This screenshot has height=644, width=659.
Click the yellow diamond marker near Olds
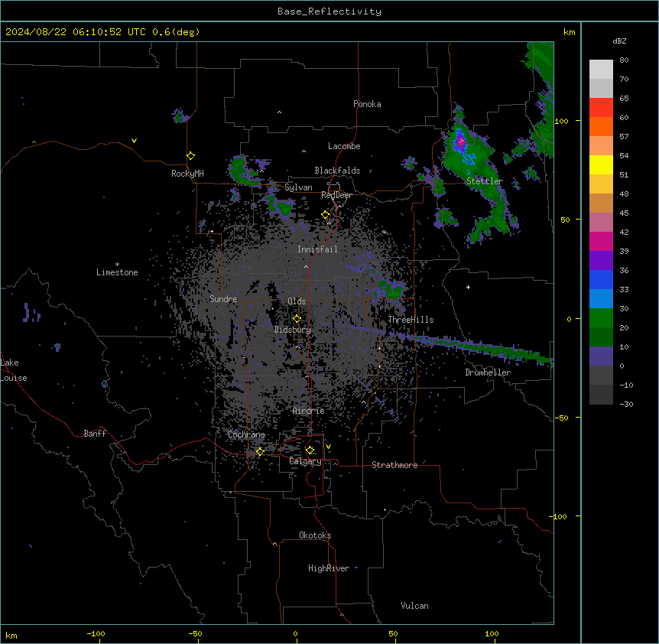(297, 319)
